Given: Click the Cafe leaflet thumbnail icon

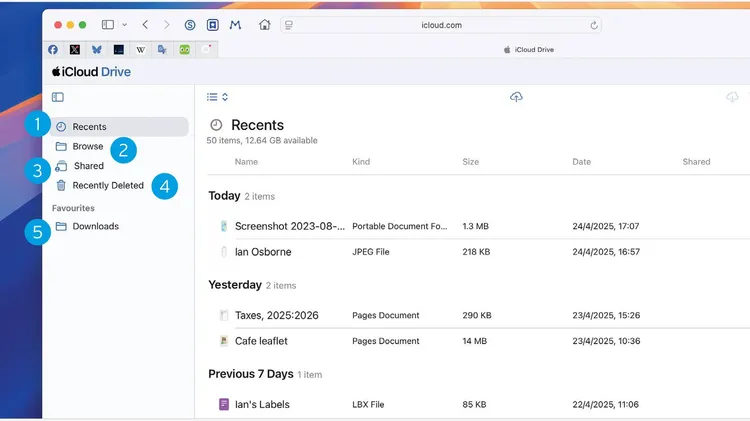Looking at the screenshot, I should [x=224, y=341].
